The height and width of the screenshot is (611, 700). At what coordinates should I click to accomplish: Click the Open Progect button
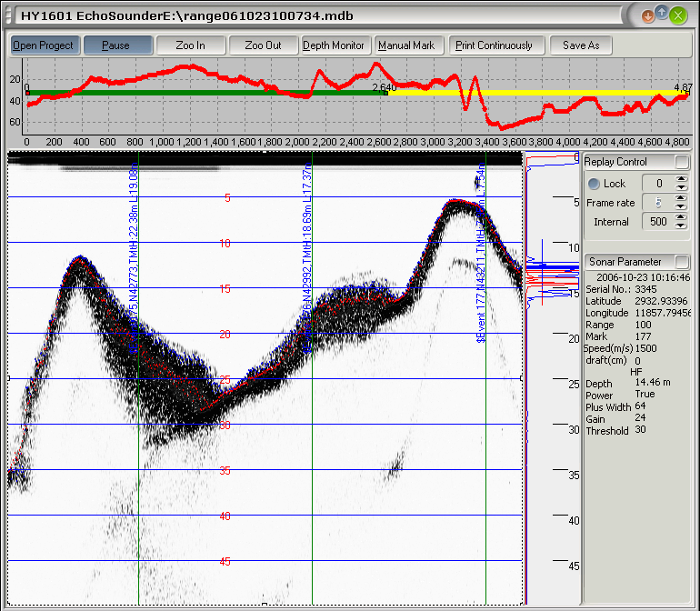(x=45, y=45)
